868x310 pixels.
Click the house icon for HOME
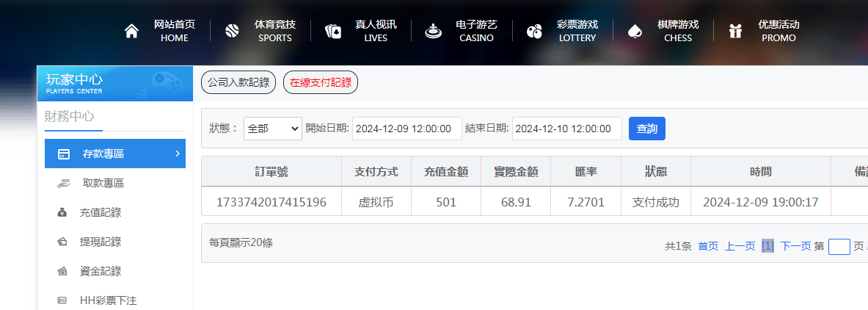click(x=131, y=31)
